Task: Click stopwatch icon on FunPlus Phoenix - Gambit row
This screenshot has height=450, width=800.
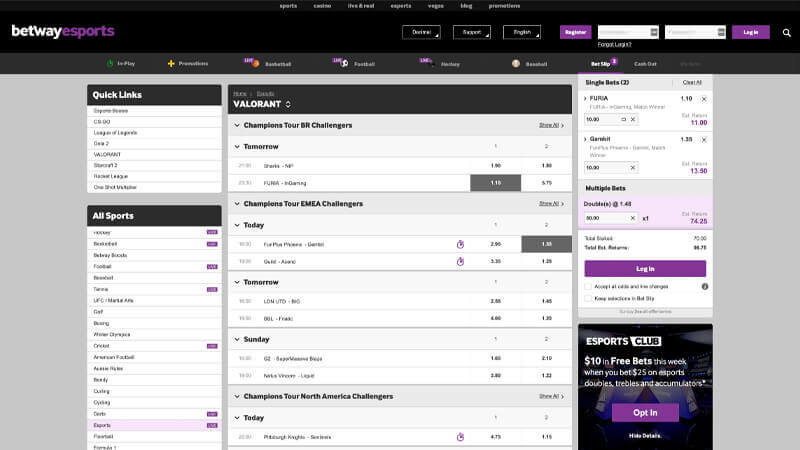Action: pyautogui.click(x=460, y=244)
